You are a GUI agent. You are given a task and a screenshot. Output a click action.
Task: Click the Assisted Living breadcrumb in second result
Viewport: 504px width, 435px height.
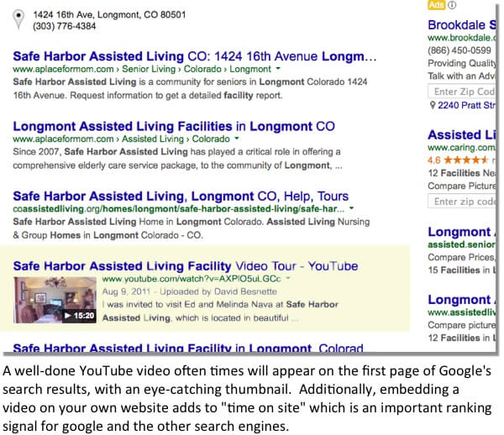point(153,139)
